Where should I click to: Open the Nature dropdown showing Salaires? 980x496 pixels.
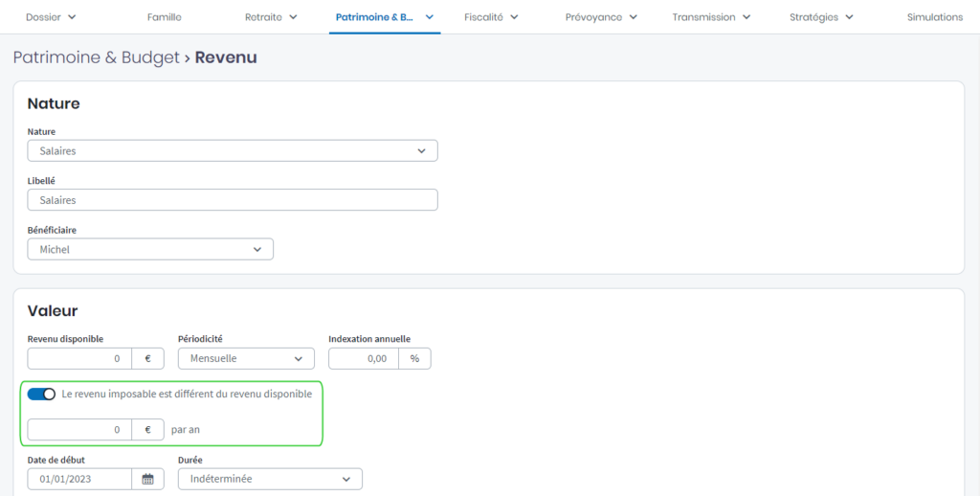coord(233,150)
